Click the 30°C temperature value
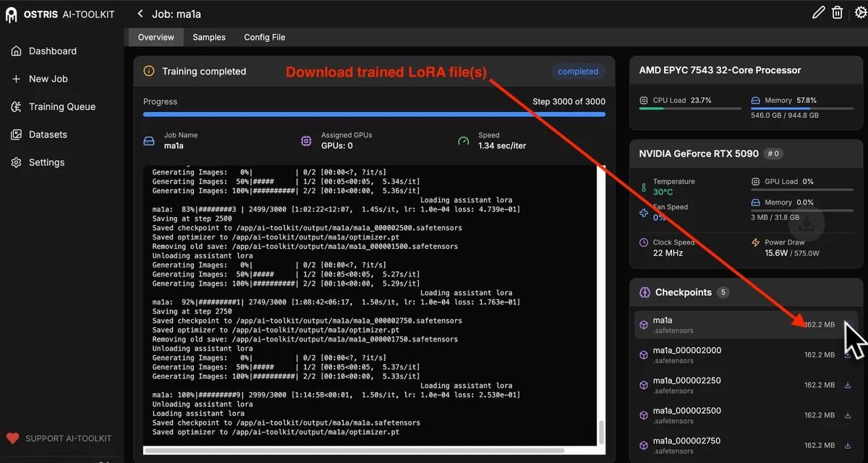This screenshot has height=463, width=868. tap(663, 192)
